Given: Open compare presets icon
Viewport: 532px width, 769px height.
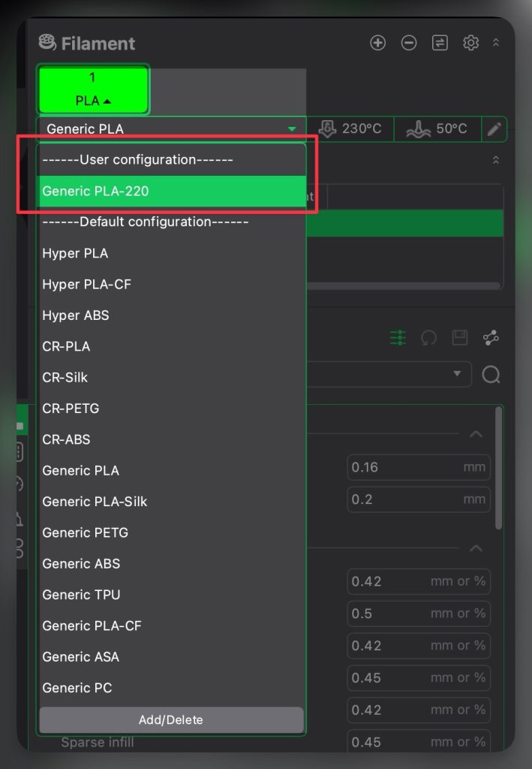Looking at the screenshot, I should [x=491, y=338].
